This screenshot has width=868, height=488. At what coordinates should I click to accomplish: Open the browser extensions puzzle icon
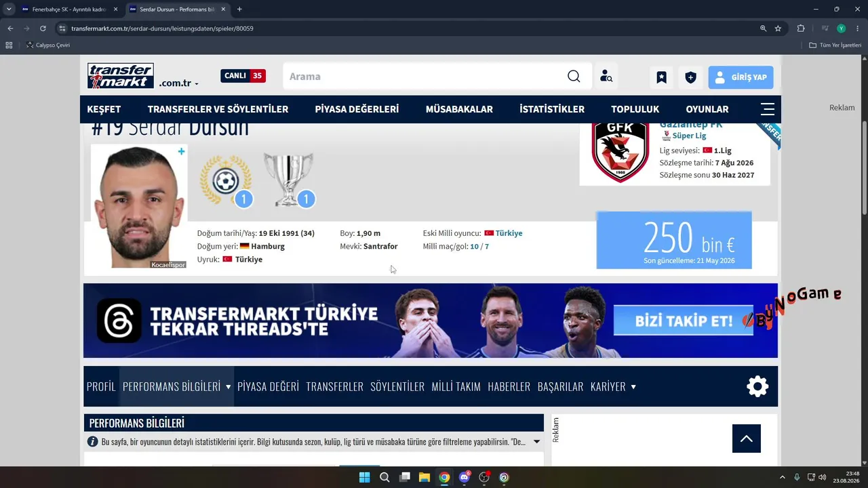tap(801, 28)
